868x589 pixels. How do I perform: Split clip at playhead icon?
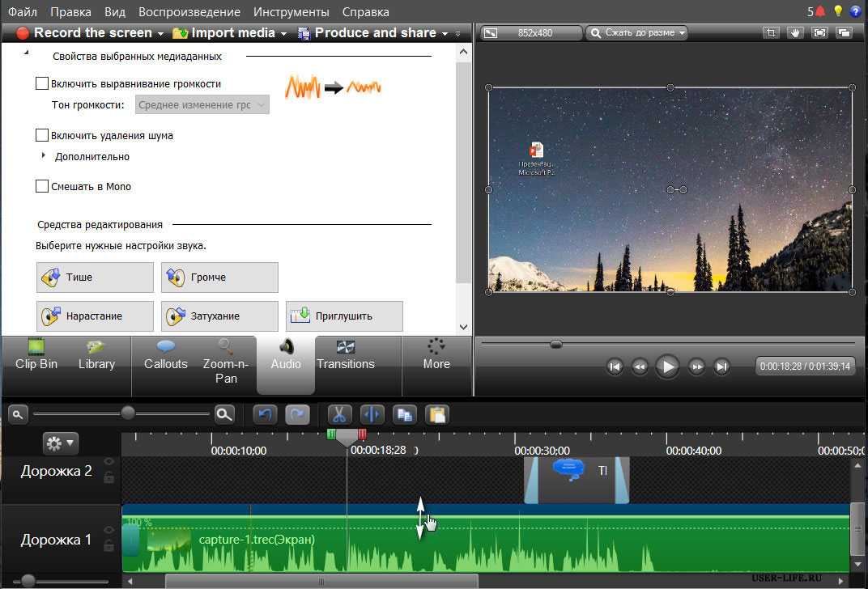(372, 414)
